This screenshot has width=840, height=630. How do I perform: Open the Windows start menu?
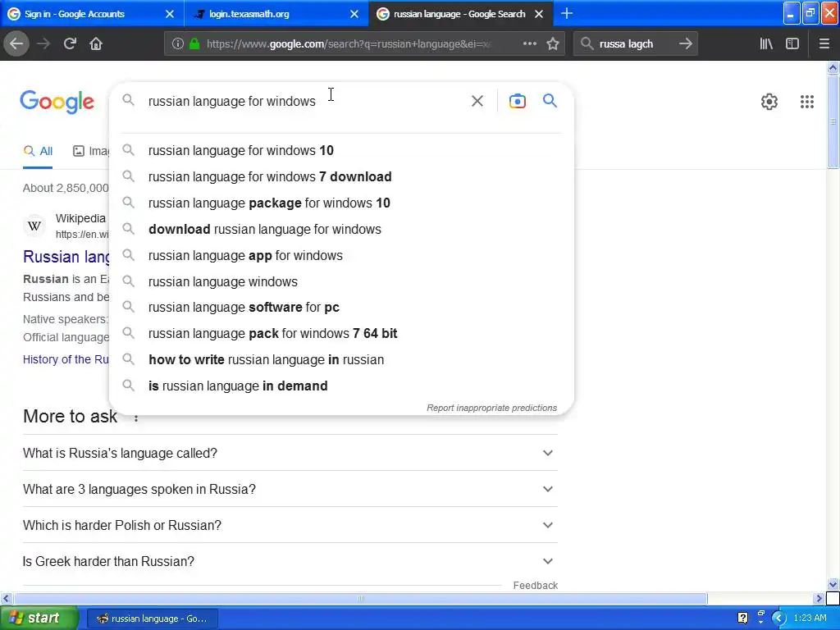[39, 618]
